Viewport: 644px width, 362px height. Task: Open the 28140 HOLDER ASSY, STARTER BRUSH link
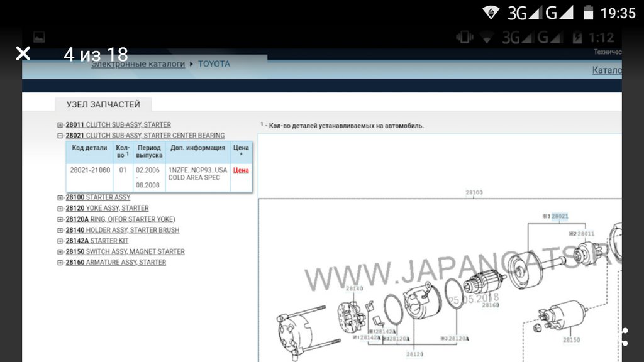(x=123, y=230)
